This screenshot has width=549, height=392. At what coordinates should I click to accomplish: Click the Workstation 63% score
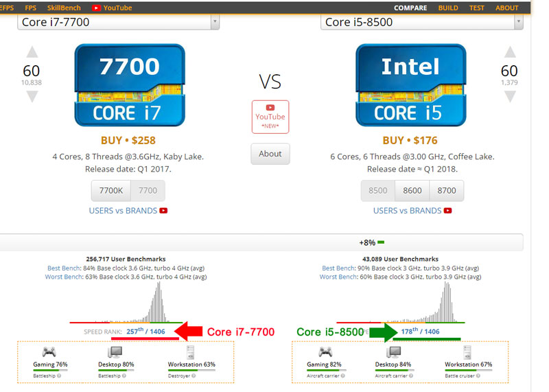(191, 365)
